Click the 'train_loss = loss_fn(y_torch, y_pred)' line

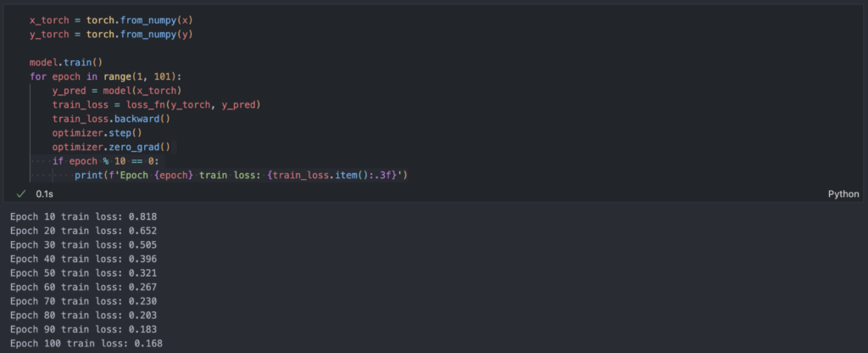coord(157,104)
